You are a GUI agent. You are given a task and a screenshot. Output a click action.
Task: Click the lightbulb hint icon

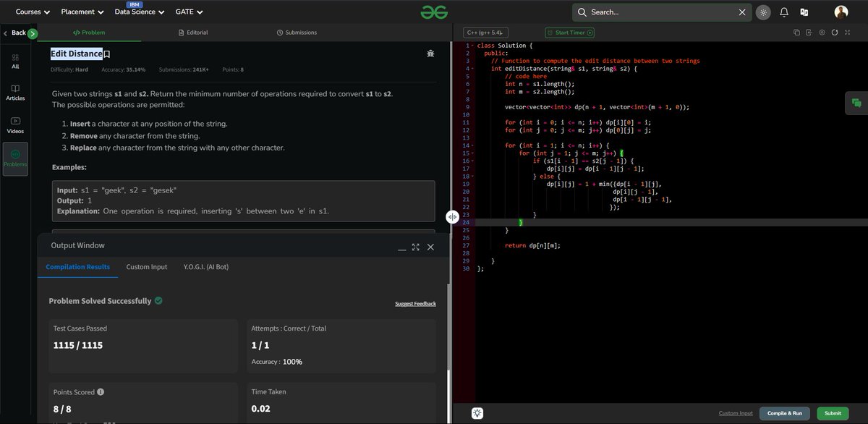(477, 413)
